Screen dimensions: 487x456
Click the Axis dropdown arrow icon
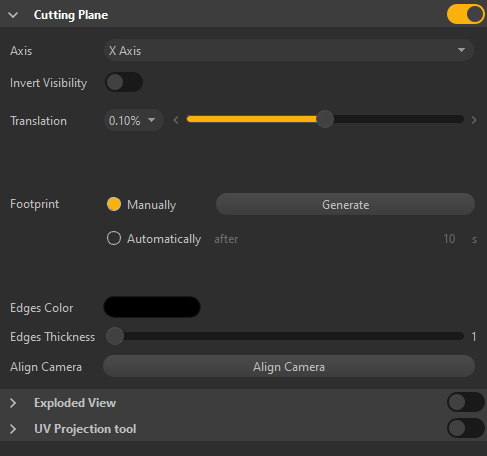click(461, 50)
